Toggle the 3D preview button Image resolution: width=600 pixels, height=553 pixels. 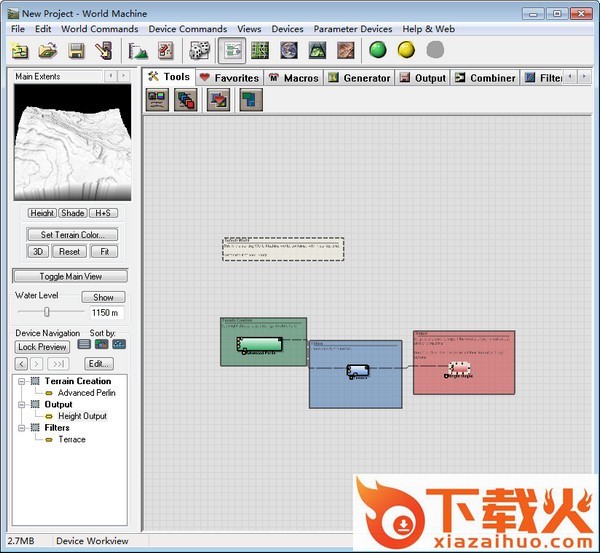[38, 251]
